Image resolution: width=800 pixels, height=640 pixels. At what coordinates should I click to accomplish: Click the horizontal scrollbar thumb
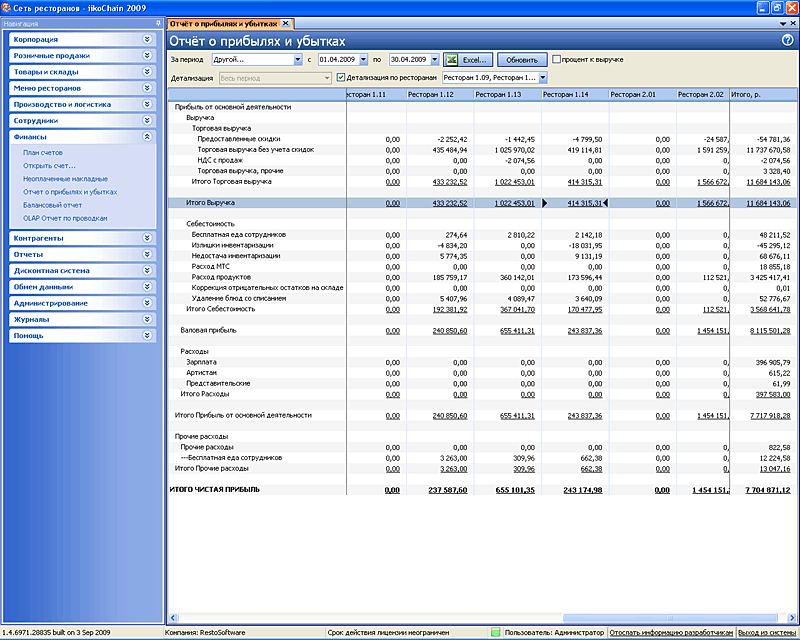670,618
